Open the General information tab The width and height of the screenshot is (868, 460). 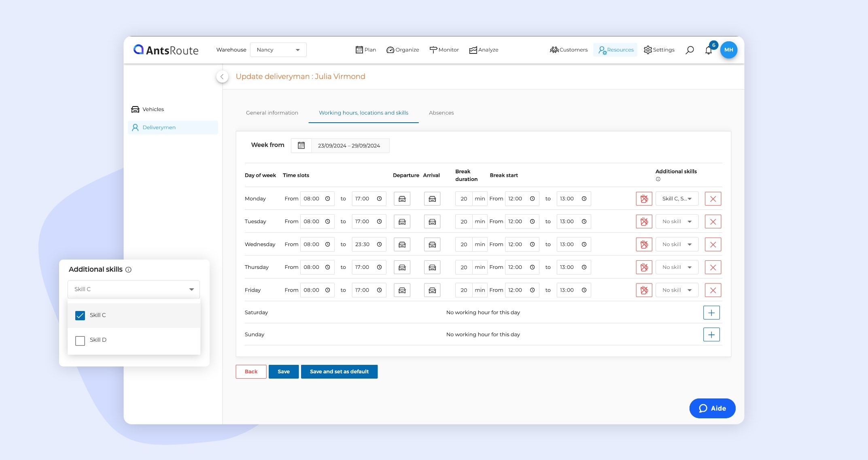[272, 113]
